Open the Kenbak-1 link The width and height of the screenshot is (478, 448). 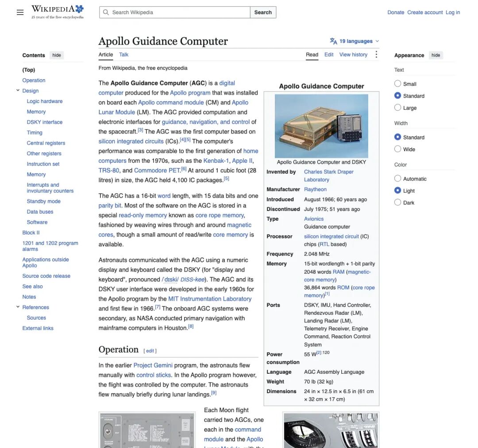pos(216,161)
